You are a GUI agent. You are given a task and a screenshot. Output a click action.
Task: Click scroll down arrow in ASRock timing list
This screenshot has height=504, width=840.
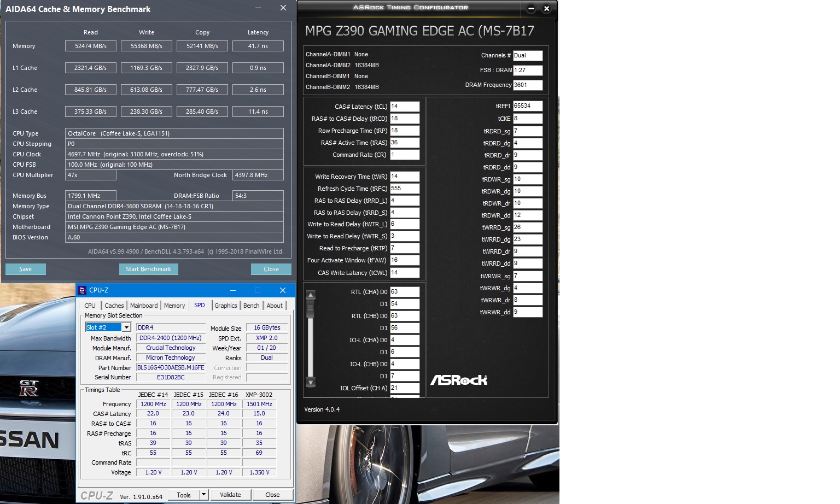point(311,382)
